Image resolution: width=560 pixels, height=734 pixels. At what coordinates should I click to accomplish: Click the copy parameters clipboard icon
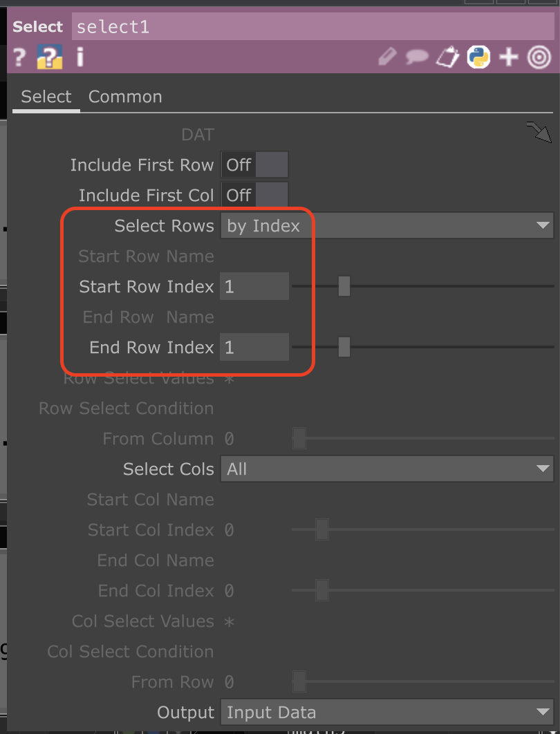coord(447,57)
